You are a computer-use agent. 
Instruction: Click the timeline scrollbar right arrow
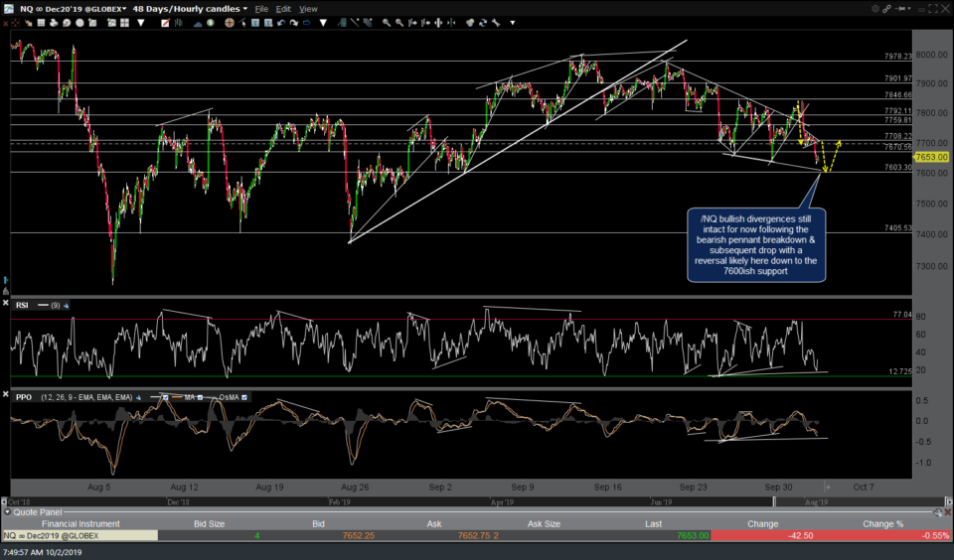[948, 502]
